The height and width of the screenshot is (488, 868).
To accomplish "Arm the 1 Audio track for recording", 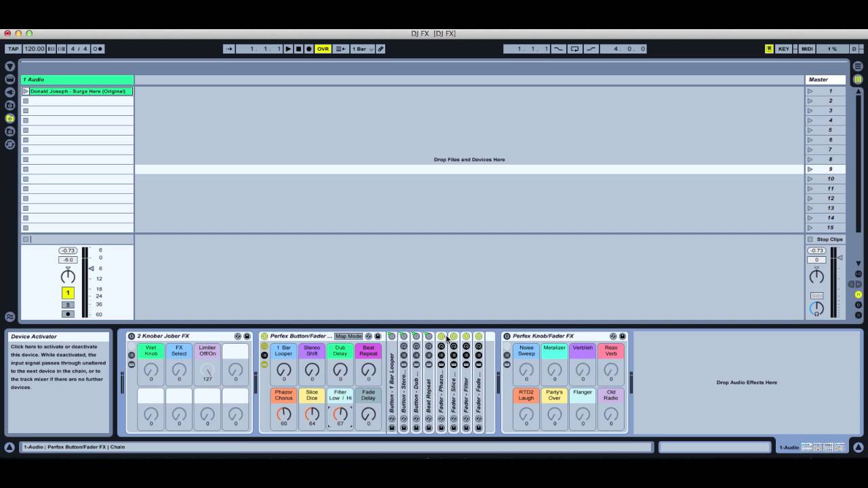I will (68, 314).
